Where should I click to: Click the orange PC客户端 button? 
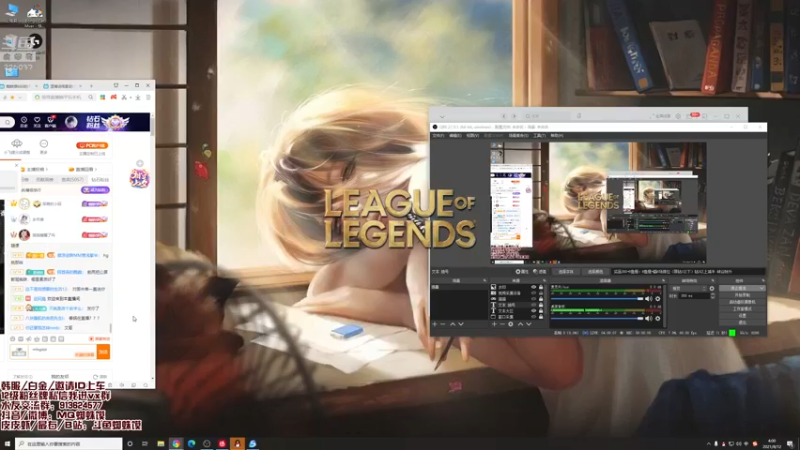point(92,145)
